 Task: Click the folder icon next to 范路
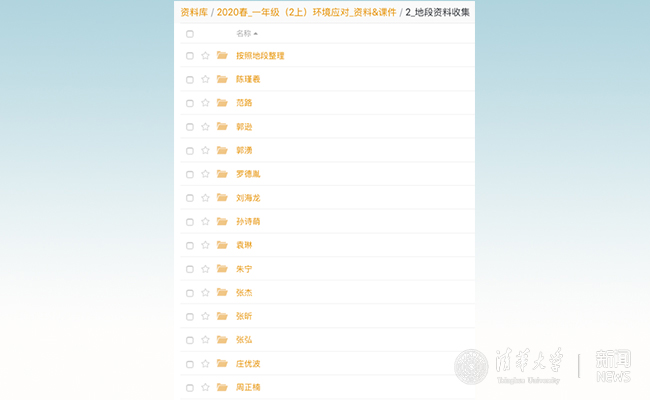point(222,103)
